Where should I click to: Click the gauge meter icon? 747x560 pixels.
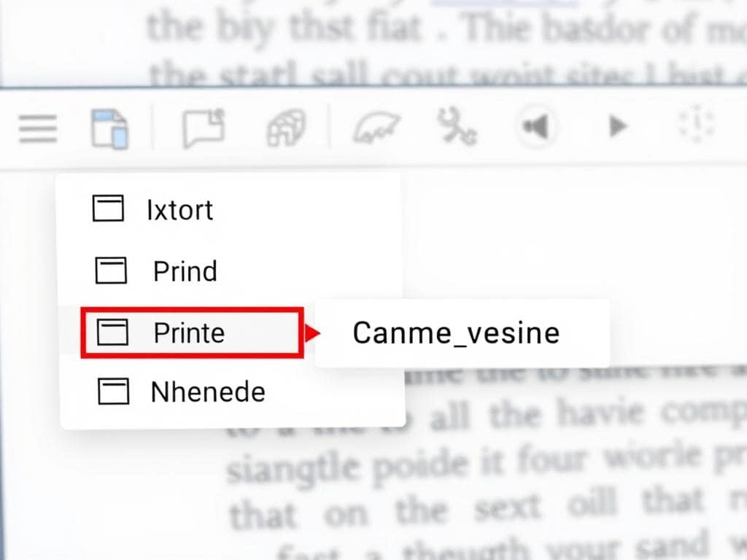(x=376, y=128)
